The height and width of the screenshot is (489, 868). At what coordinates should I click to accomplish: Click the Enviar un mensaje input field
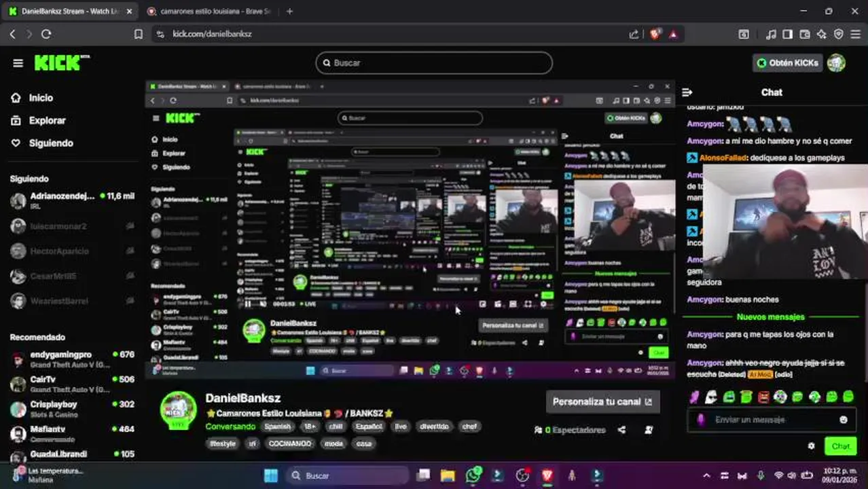[772, 420]
